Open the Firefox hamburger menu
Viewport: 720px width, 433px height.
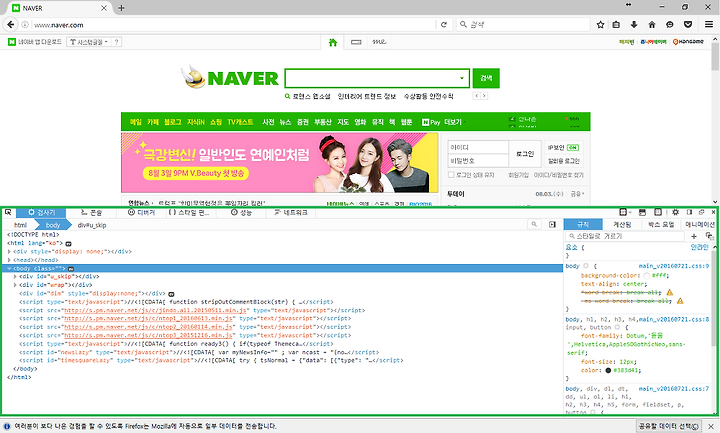click(709, 24)
